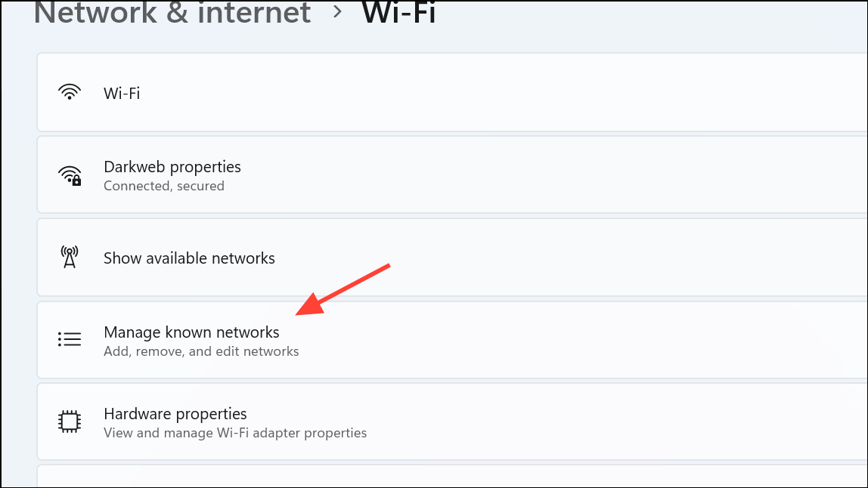Viewport: 868px width, 488px height.
Task: Click the Wi-Fi signal icon
Action: (70, 92)
